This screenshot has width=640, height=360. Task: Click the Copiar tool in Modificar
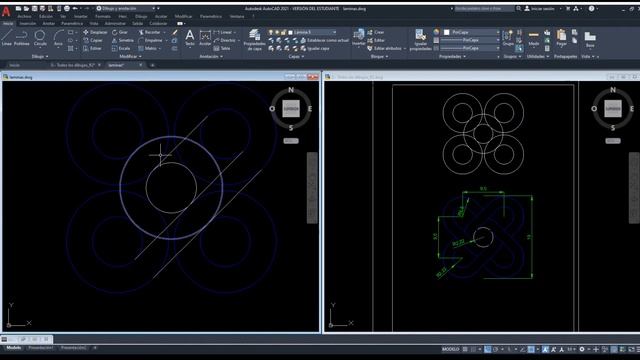(93, 40)
